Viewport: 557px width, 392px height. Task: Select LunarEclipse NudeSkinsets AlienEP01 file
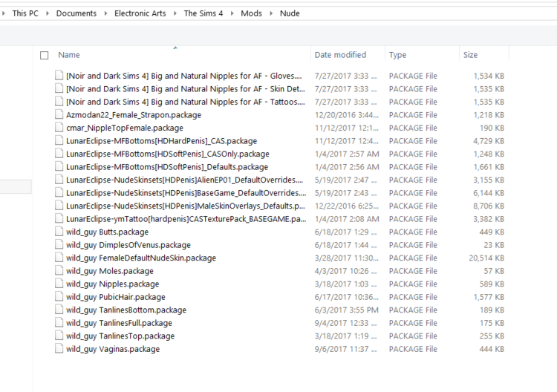[x=184, y=180]
